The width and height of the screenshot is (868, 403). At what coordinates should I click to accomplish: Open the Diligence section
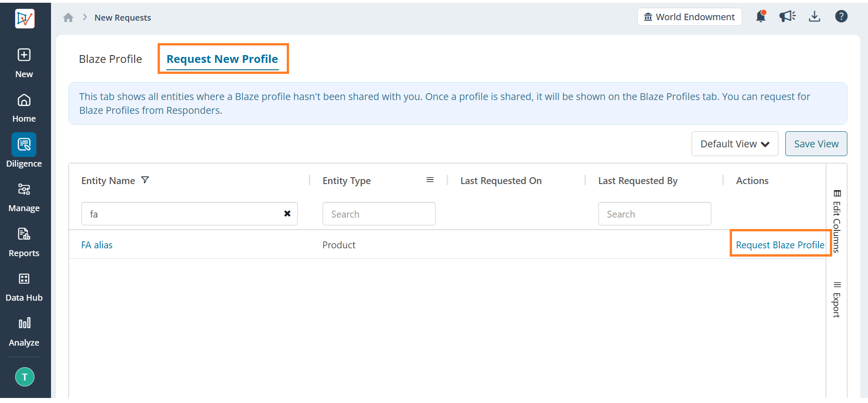coord(24,151)
